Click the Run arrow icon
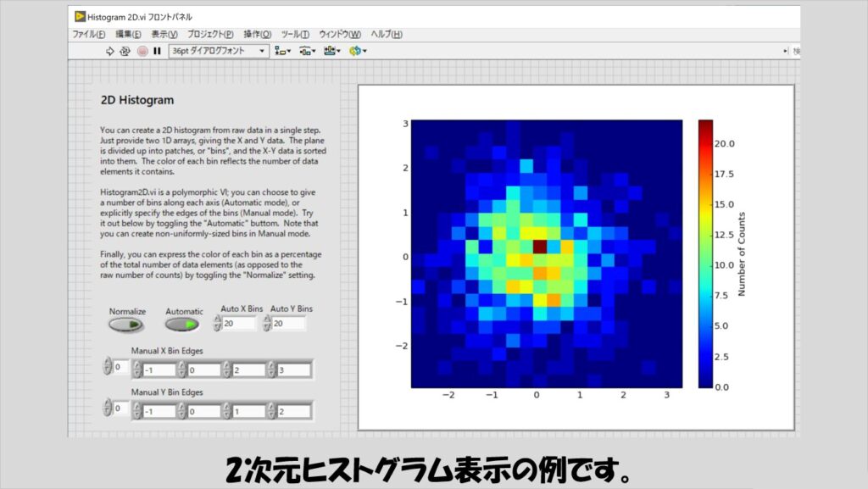The height and width of the screenshot is (489, 868). pos(109,51)
